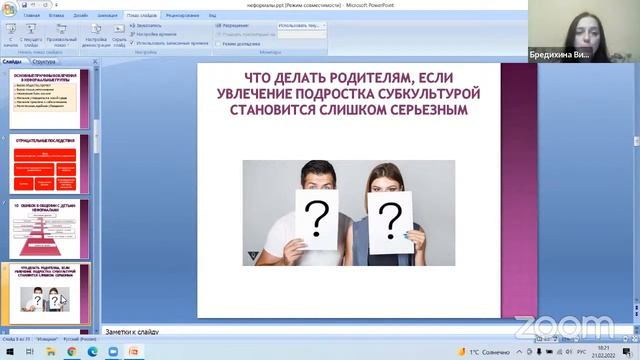Close the slides thumbnail pane

point(95,62)
